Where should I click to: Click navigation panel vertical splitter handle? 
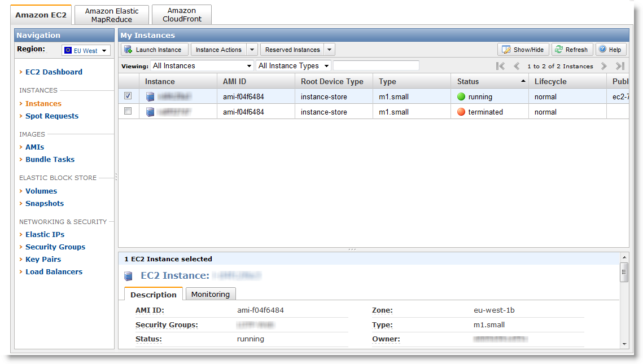pyautogui.click(x=116, y=177)
